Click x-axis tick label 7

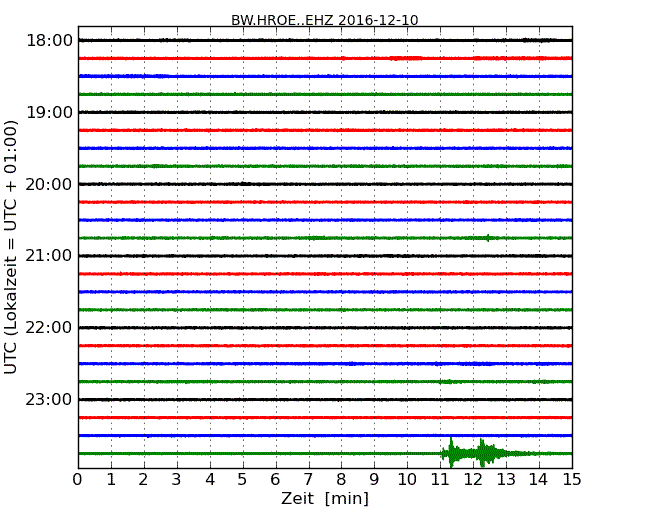pyautogui.click(x=308, y=479)
